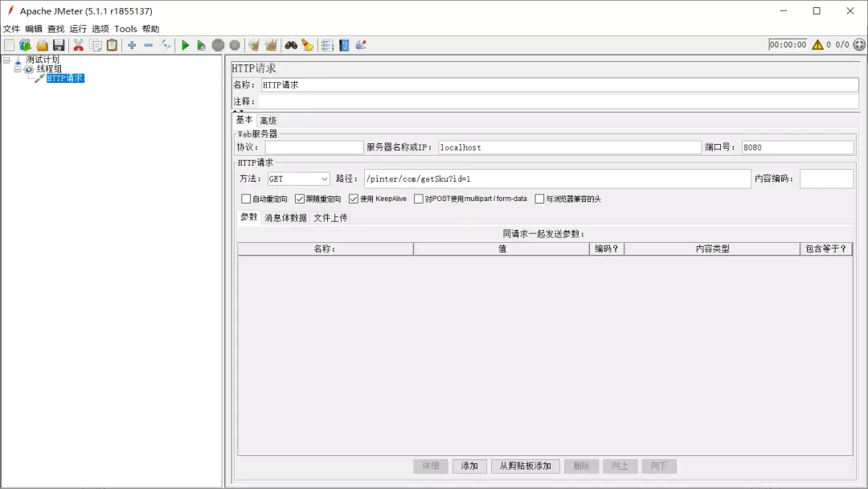Screen dimensions: 868x489
Task: Click the yellow warning triangle log icon
Action: click(x=817, y=45)
